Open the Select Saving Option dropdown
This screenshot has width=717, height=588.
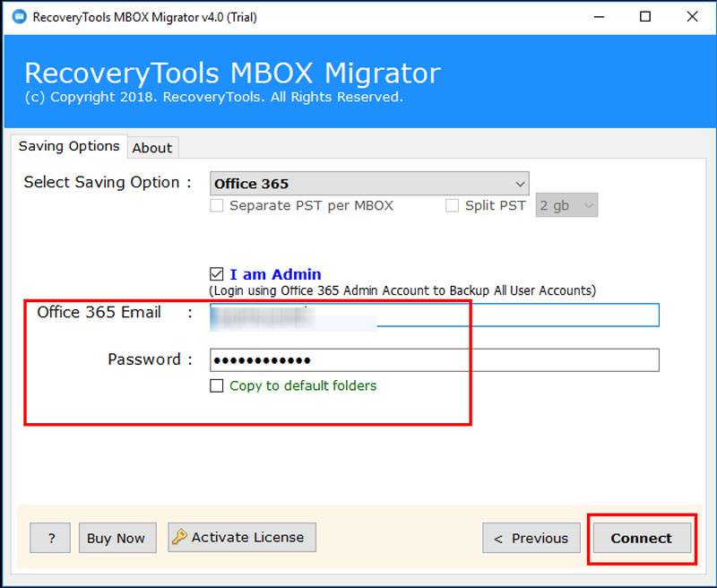pyautogui.click(x=369, y=184)
